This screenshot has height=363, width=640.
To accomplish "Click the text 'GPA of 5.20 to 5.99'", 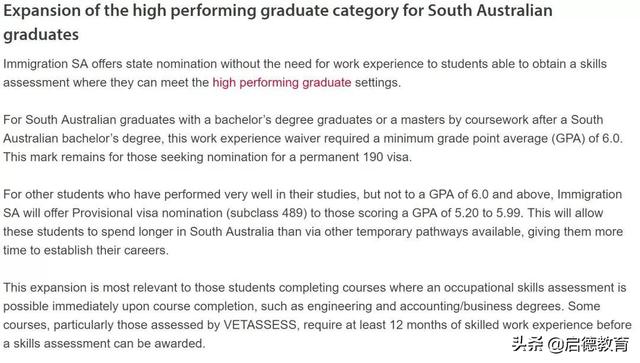I will (x=467, y=213).
